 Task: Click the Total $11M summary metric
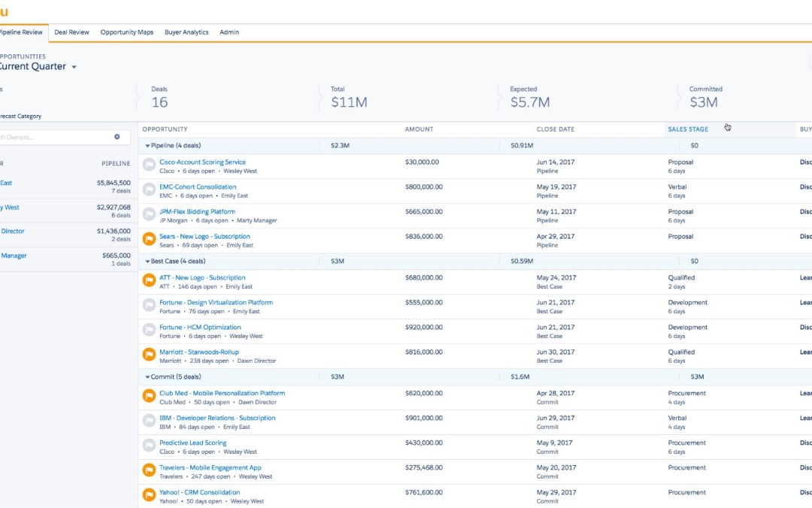(349, 97)
